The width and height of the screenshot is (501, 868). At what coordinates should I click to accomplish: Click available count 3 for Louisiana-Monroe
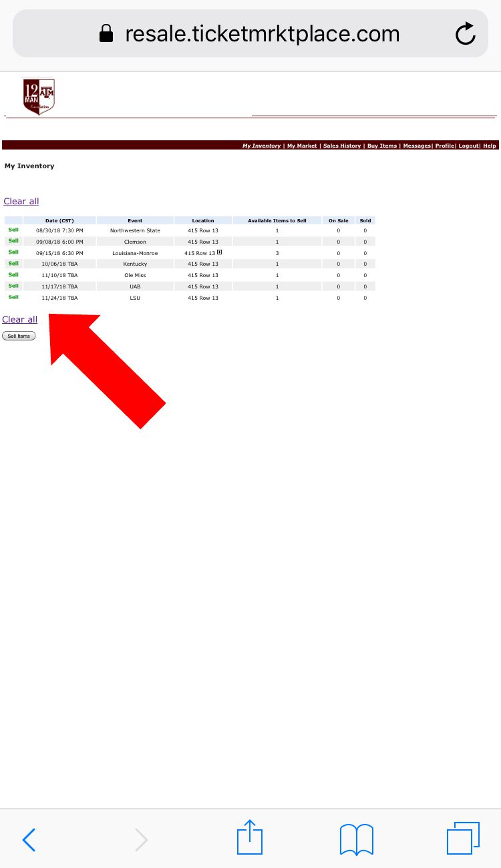(x=277, y=253)
